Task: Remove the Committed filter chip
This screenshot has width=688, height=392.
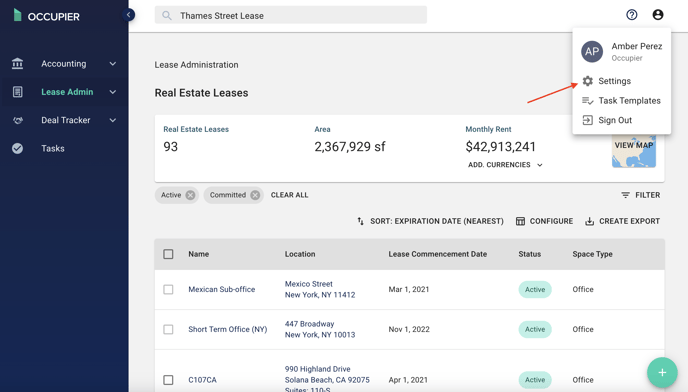Action: (255, 195)
